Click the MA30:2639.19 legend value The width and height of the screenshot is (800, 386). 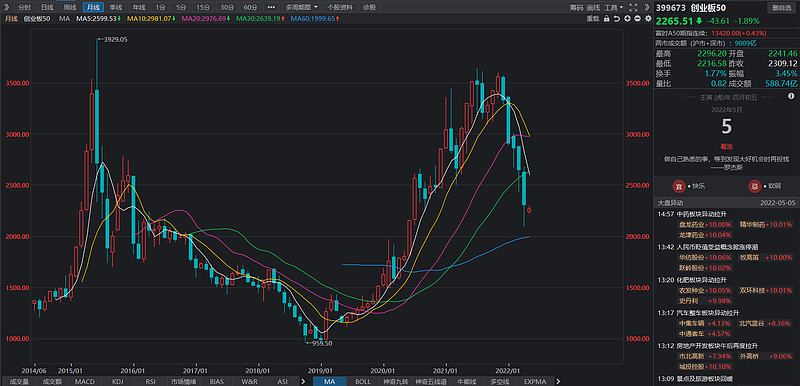[x=261, y=18]
